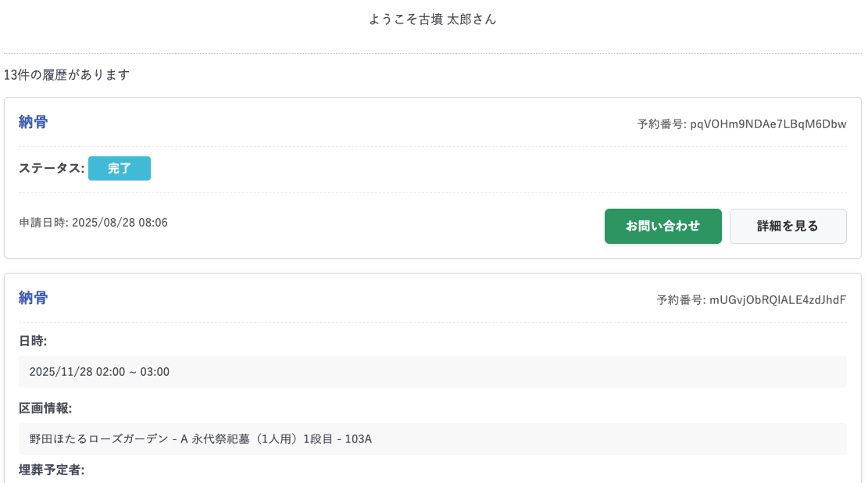Click 103A at the end of the plot field
The width and height of the screenshot is (868, 483).
(x=358, y=439)
